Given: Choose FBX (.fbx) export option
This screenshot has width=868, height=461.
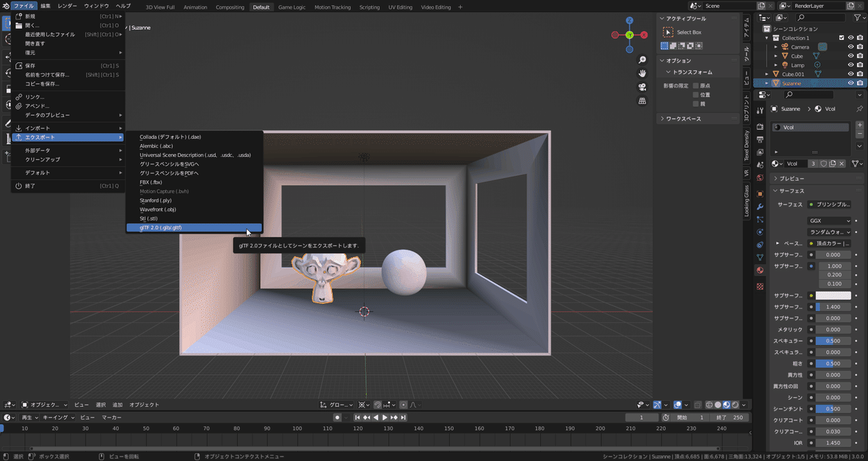Looking at the screenshot, I should point(194,182).
